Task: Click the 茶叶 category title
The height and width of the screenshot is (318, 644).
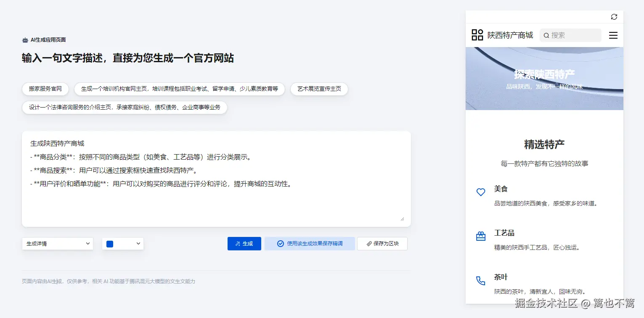Action: (x=501, y=277)
